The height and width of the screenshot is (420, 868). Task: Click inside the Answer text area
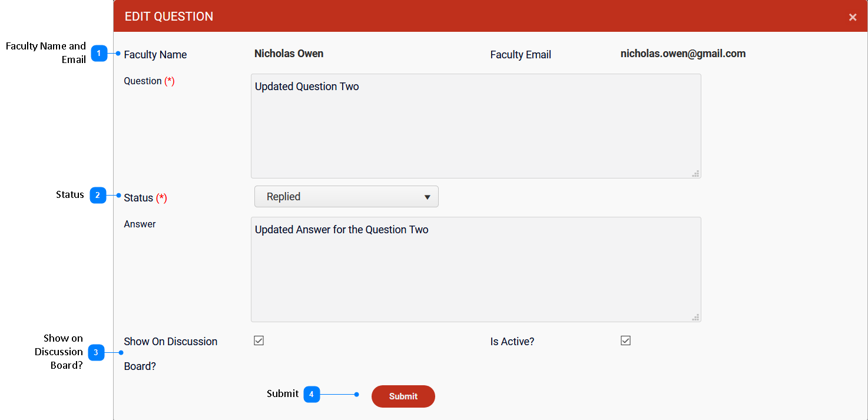(476, 270)
